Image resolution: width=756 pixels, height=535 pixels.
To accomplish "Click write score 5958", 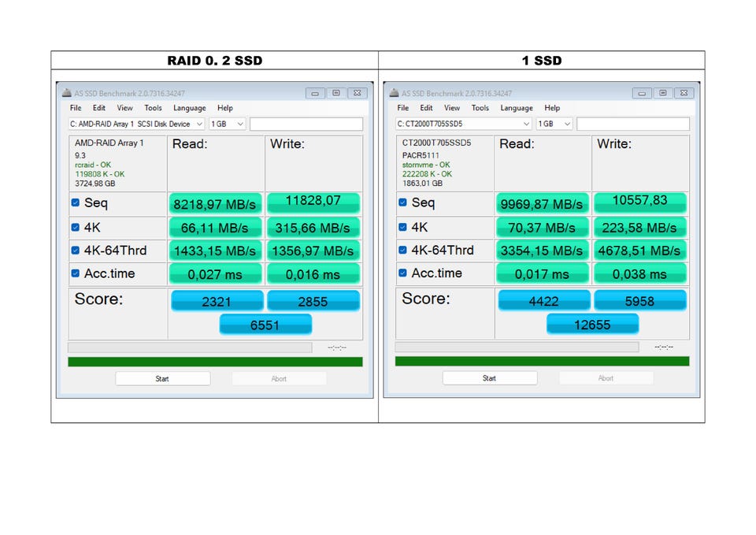I will [640, 300].
